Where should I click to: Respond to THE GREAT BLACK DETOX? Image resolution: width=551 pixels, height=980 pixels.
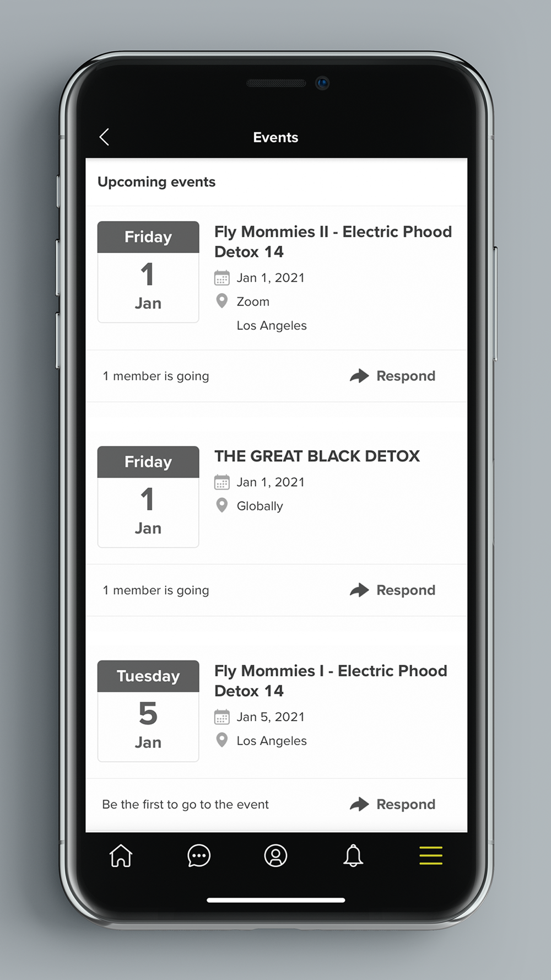[x=406, y=590]
